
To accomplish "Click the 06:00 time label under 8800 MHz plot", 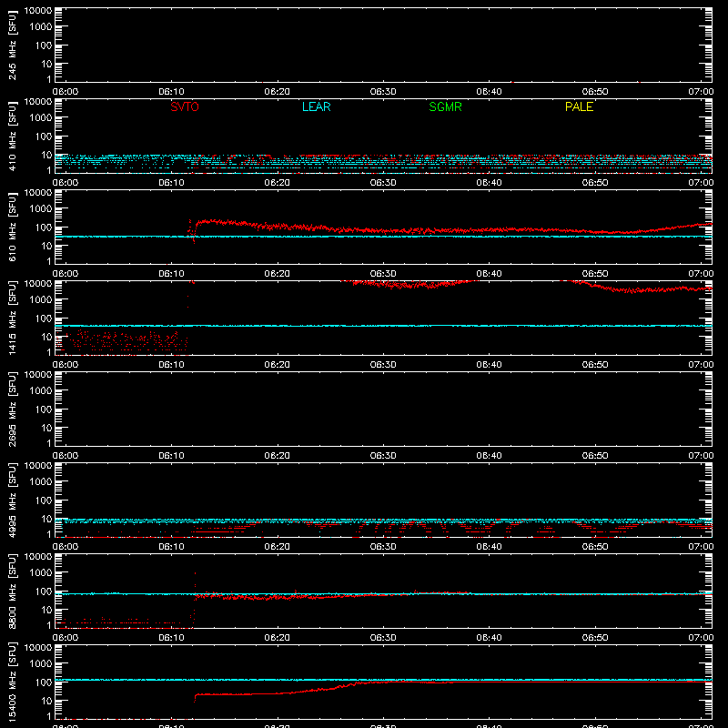I will (66, 638).
